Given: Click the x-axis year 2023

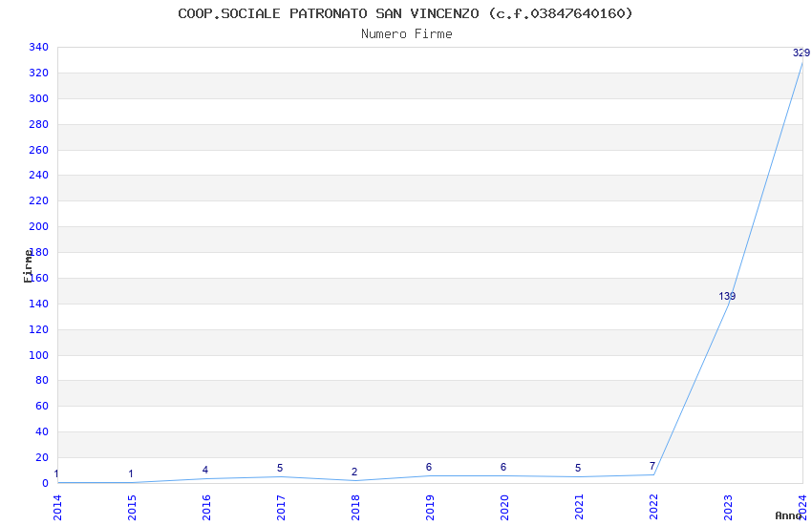Looking at the screenshot, I should pos(729,507).
